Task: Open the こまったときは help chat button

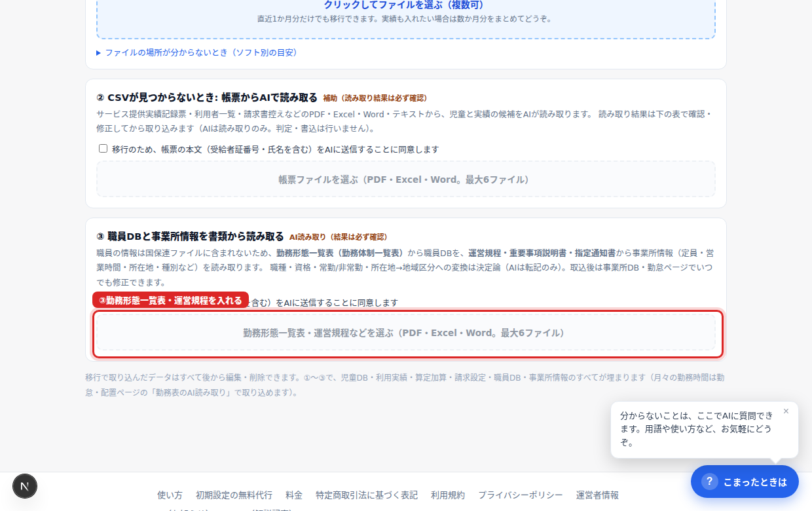Action: [745, 482]
